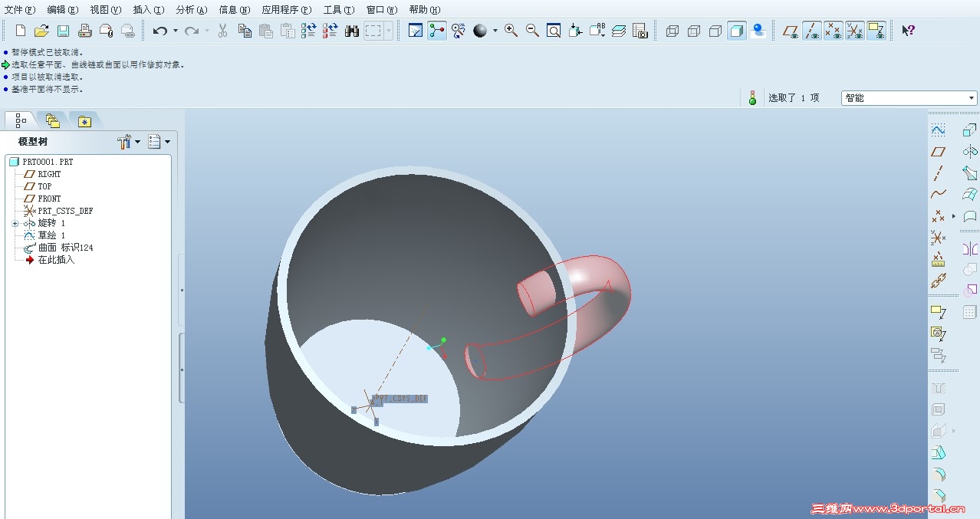The height and width of the screenshot is (519, 980).
Task: Toggle spin center display
Action: (437, 31)
